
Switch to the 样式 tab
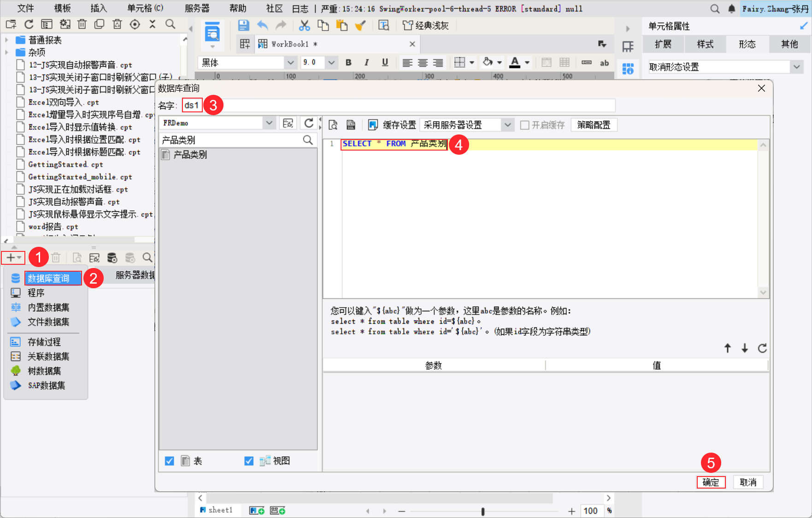(x=705, y=44)
